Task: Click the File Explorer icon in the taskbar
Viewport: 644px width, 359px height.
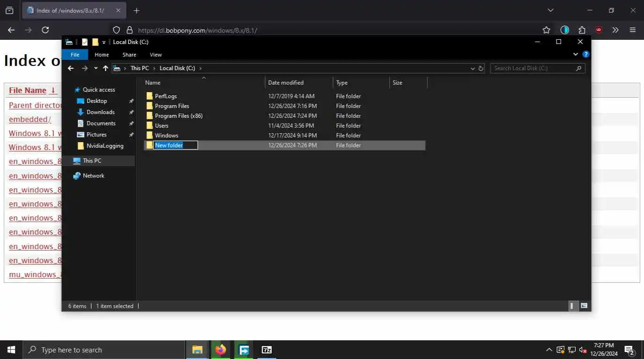Action: click(197, 350)
